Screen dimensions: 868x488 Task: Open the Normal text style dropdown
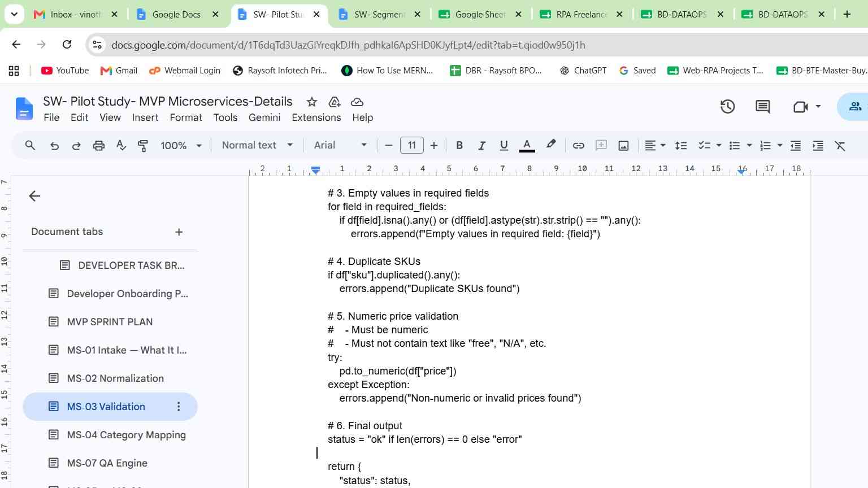257,145
